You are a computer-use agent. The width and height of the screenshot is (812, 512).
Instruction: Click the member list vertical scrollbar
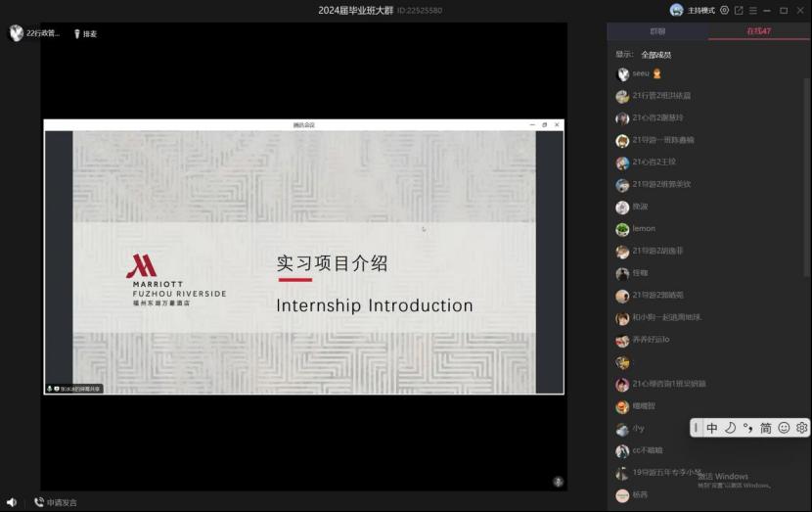pos(807,196)
